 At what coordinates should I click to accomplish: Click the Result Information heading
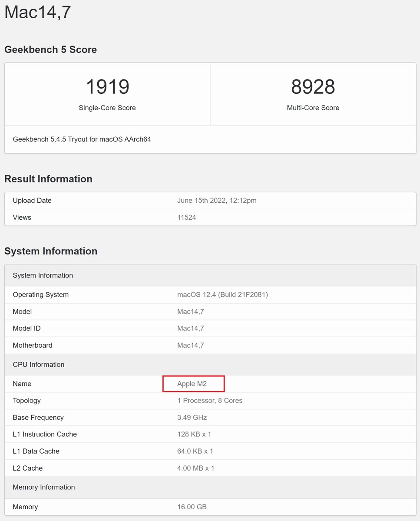[x=48, y=179]
